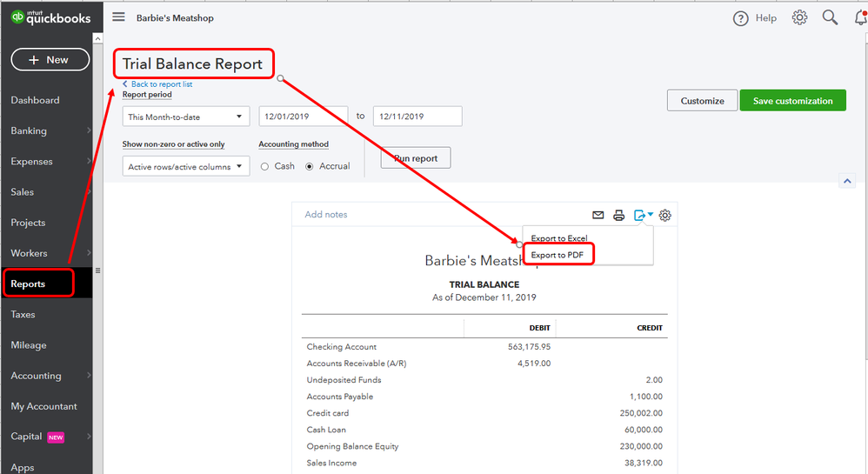
Task: Collapse report options with up chevron
Action: (847, 181)
